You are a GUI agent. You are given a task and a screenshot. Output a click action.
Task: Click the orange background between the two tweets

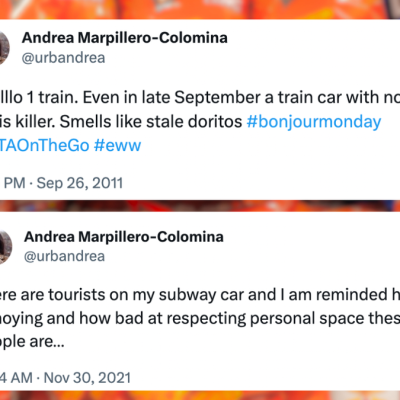click(x=200, y=206)
